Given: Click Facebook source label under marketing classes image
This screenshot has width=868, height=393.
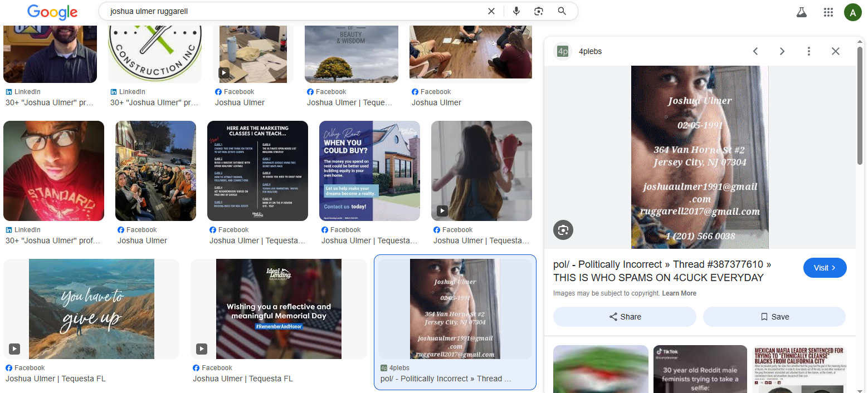Looking at the screenshot, I should [x=229, y=230].
